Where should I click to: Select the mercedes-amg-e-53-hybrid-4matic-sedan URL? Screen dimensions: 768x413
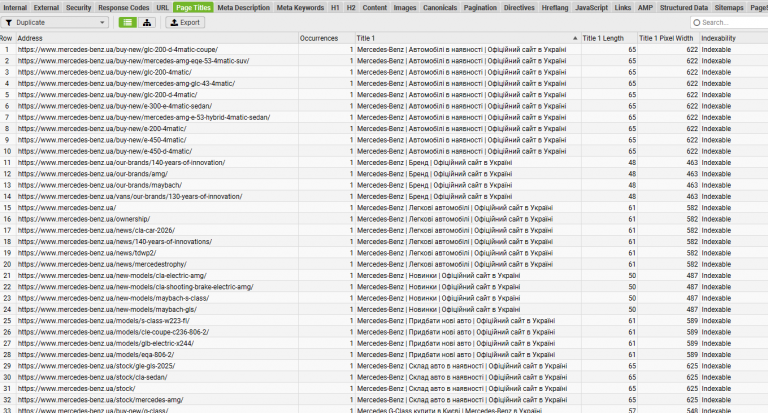coord(144,118)
